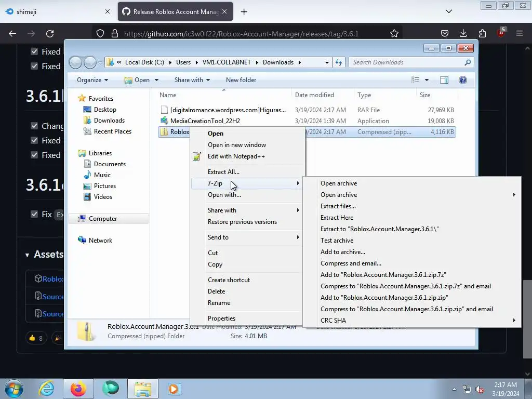Click Roblox asset link on GitHub

(53, 279)
